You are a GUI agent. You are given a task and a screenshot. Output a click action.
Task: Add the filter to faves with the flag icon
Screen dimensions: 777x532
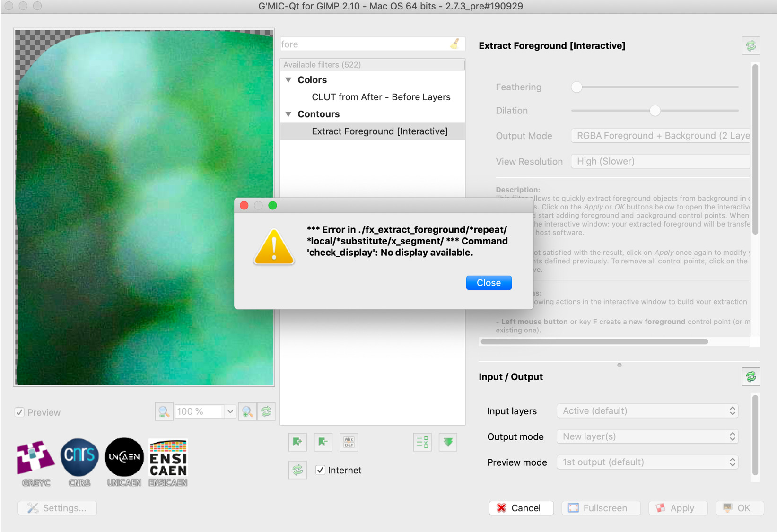pyautogui.click(x=297, y=442)
